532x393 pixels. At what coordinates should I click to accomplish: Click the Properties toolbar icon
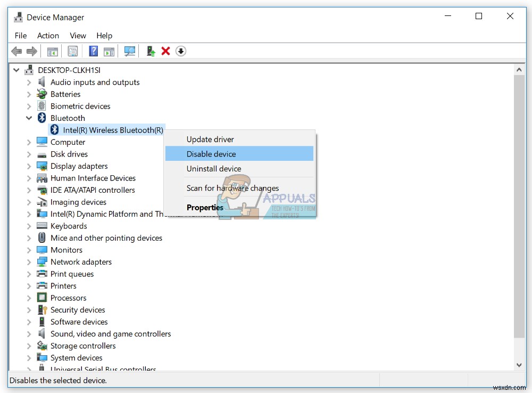pos(73,51)
